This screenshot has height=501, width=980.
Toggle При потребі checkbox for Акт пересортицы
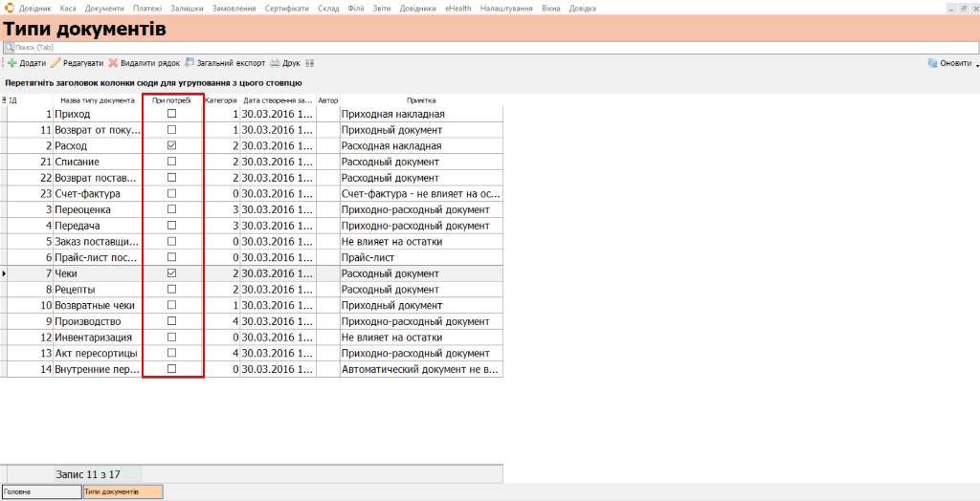(x=172, y=353)
